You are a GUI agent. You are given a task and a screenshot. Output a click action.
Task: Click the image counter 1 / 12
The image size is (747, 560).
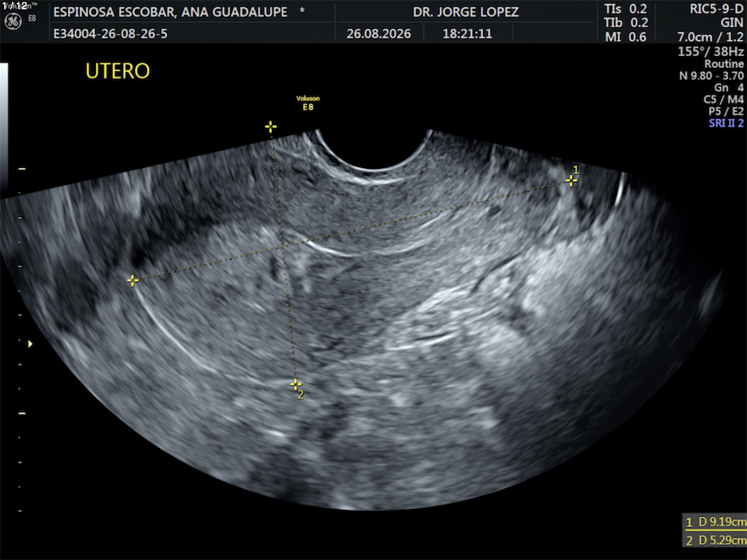14,6
